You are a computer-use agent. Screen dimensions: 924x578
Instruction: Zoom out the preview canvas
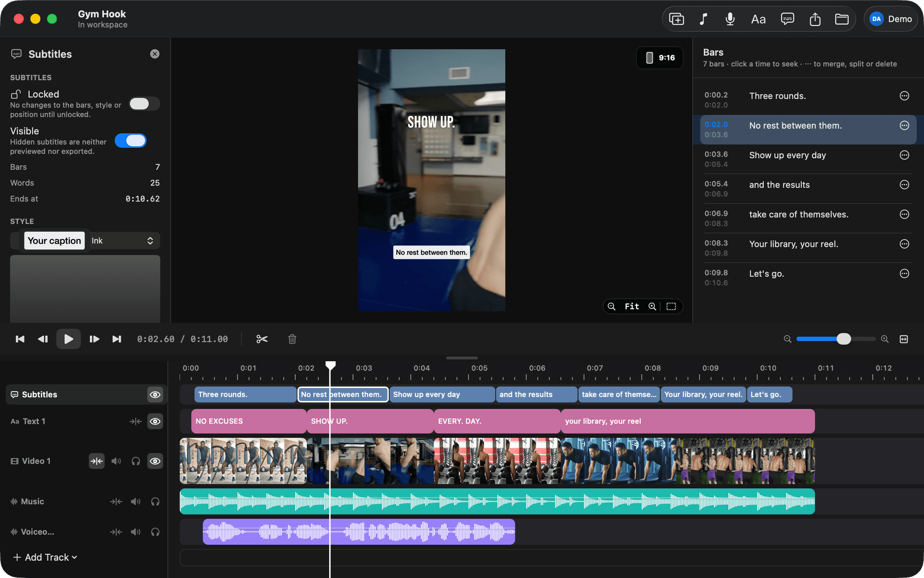pyautogui.click(x=611, y=306)
